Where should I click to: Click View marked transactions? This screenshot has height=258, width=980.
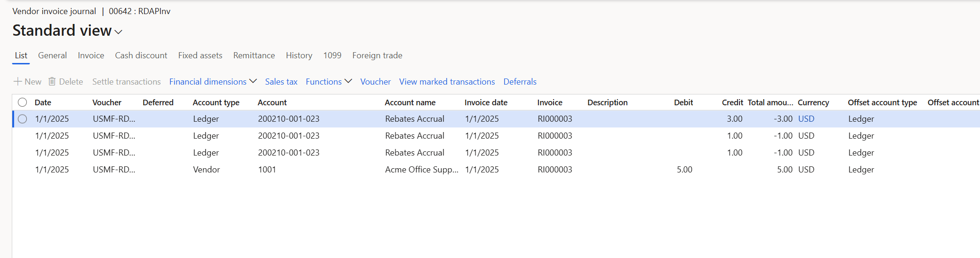click(x=447, y=82)
